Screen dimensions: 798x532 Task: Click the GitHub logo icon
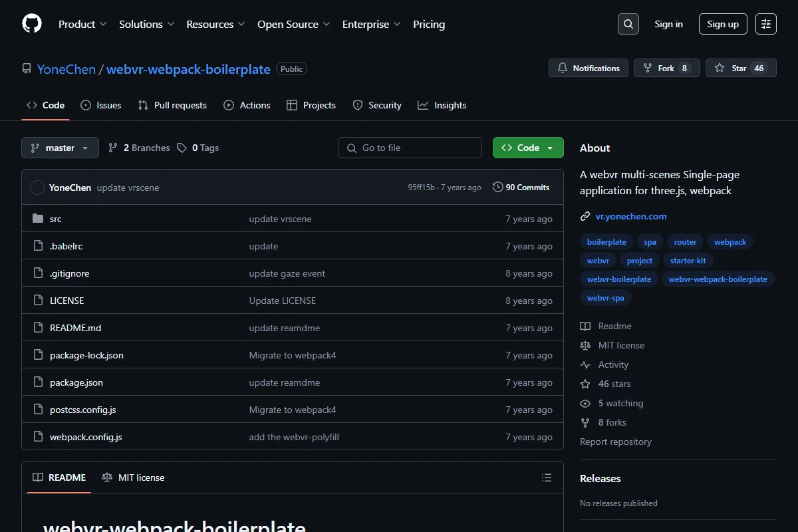coord(32,24)
